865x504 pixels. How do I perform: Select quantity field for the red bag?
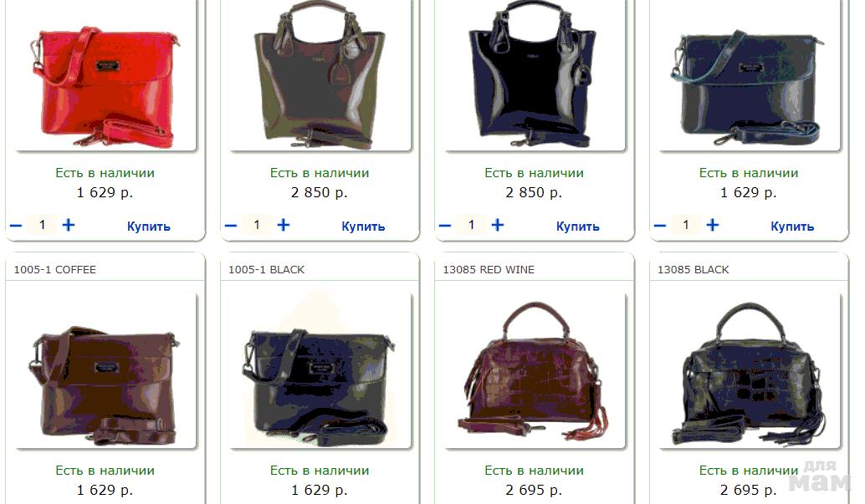pos(42,225)
